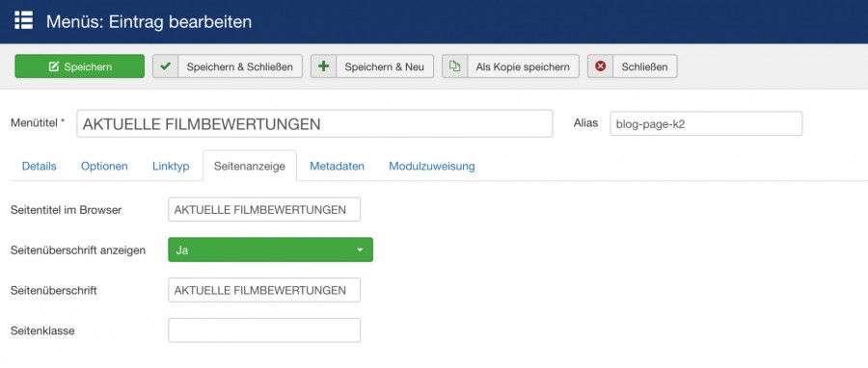Open the Metadaten tab
Image resolution: width=868 pixels, height=368 pixels.
[338, 166]
